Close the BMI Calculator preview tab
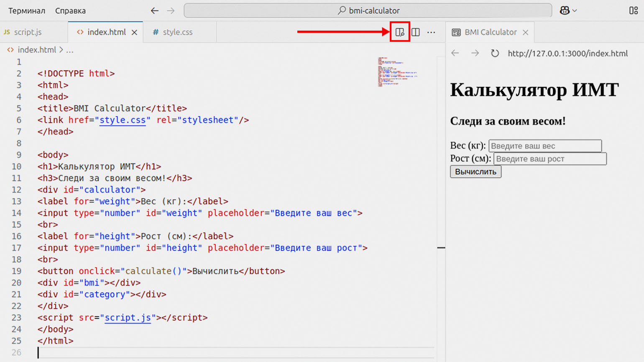644x362 pixels. click(x=526, y=32)
